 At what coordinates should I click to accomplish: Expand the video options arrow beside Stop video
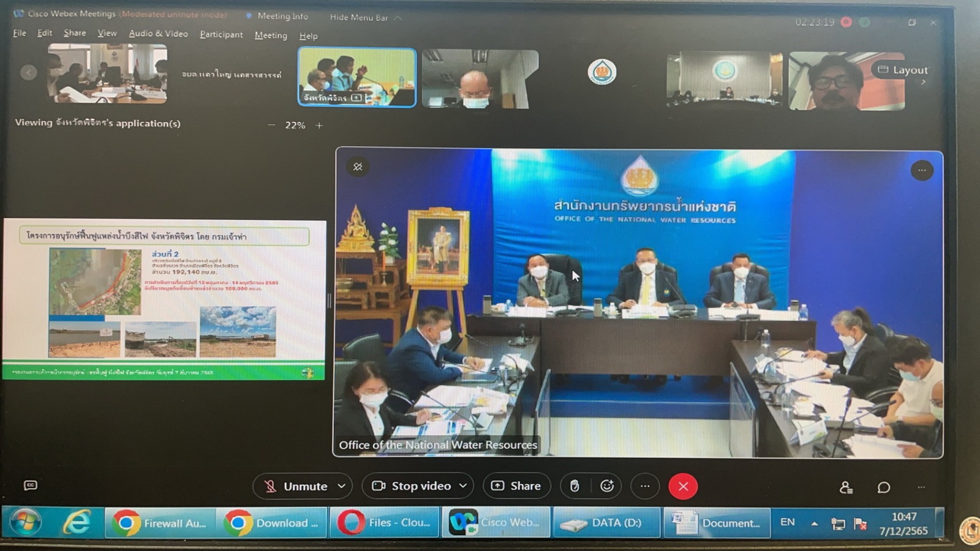463,486
